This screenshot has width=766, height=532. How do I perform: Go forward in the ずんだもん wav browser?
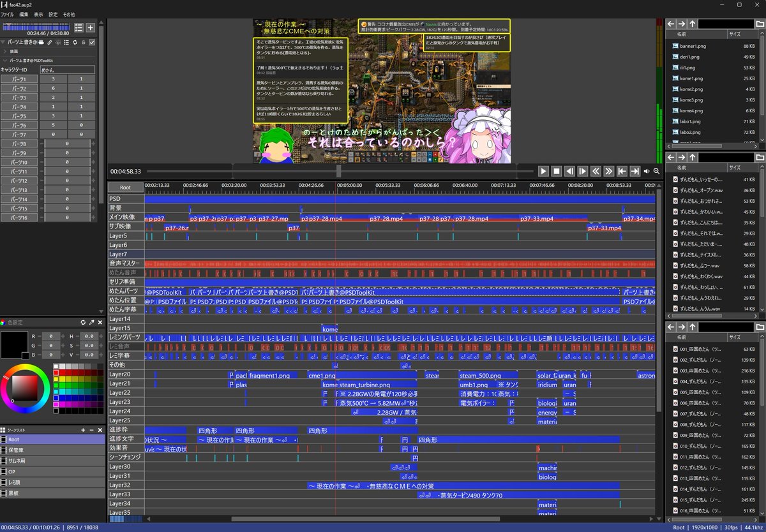pyautogui.click(x=681, y=157)
